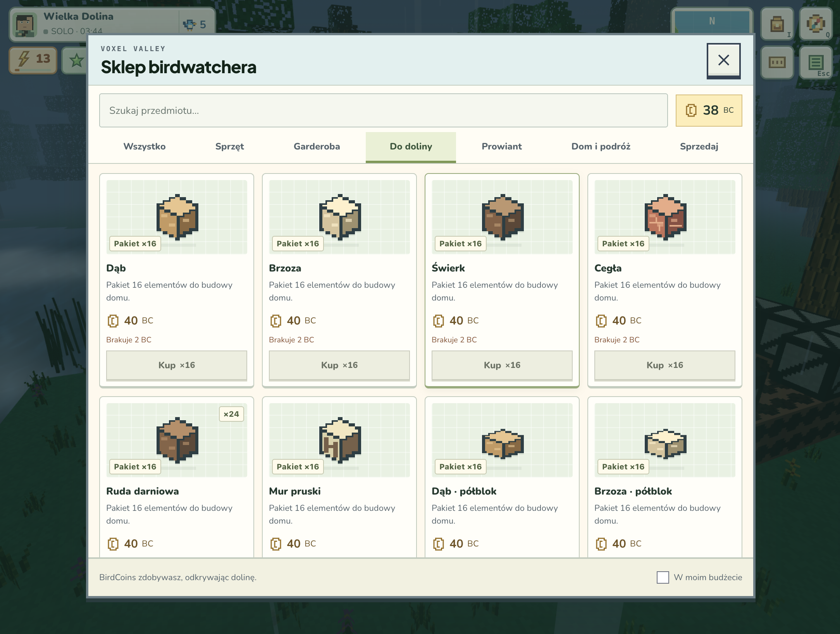Enable the W moim budżecie checkbox

click(x=663, y=577)
